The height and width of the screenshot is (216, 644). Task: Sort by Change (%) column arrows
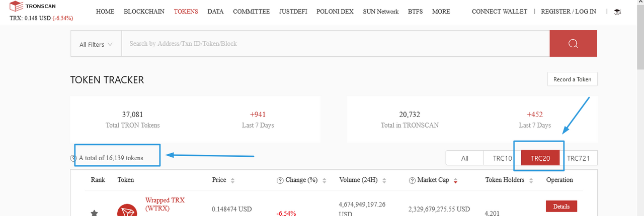coord(324,180)
